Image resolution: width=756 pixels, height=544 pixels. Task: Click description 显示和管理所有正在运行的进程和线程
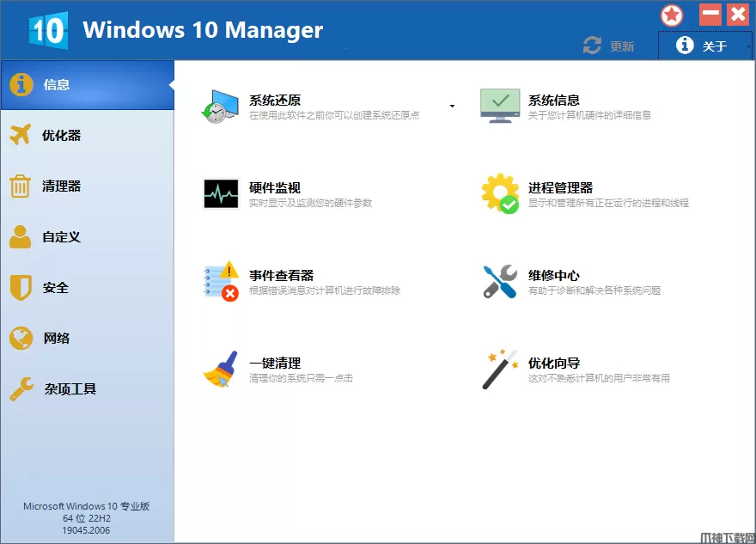tap(608, 203)
